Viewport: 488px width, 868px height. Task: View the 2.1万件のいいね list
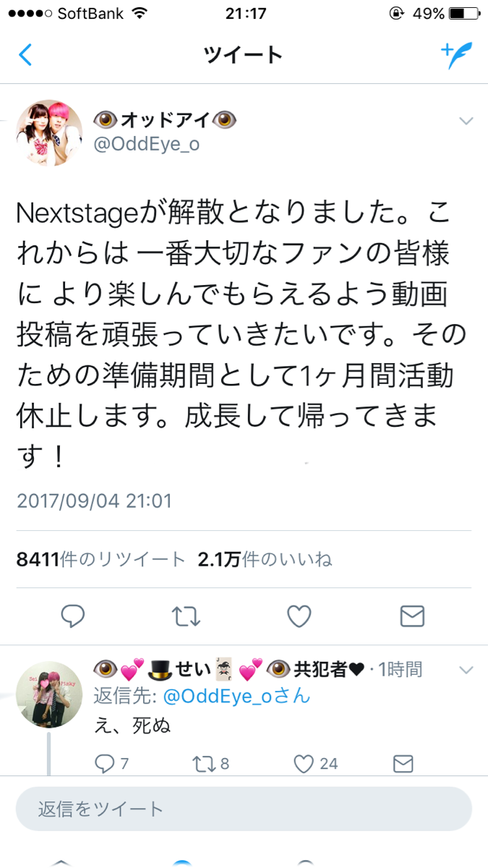point(265,559)
